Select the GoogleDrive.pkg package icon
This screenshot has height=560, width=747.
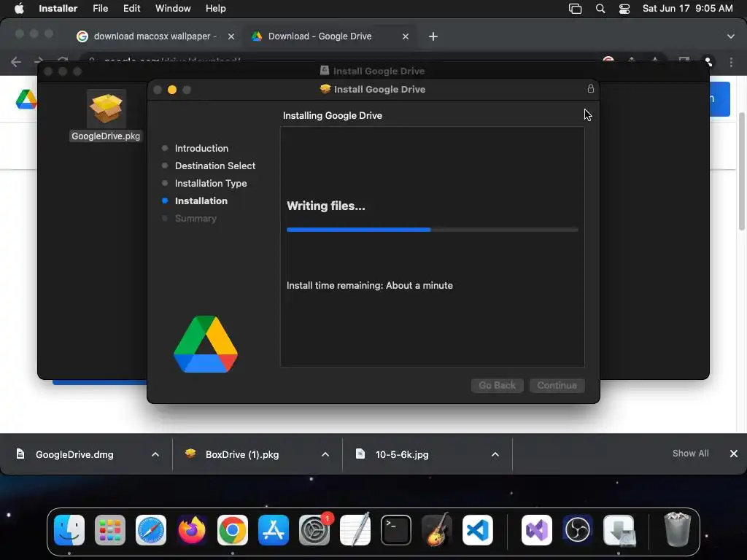click(x=107, y=109)
